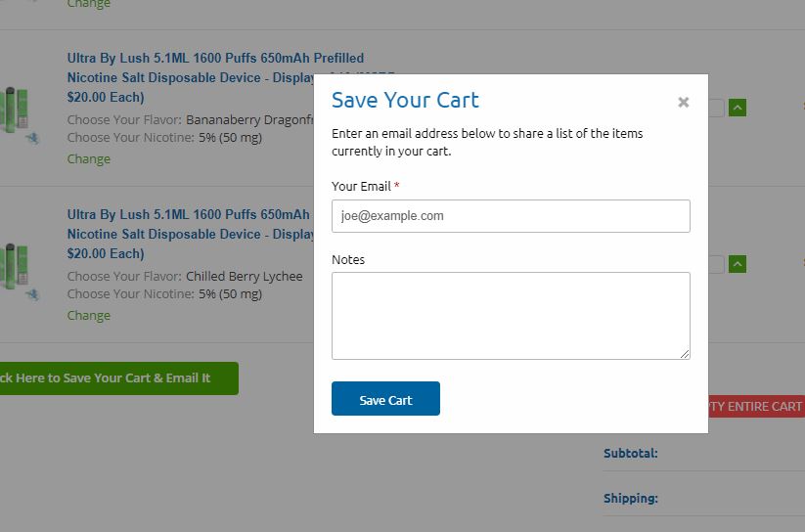Click small blue icon beside Bananaberry product image
The width and height of the screenshot is (805, 532).
[x=32, y=138]
